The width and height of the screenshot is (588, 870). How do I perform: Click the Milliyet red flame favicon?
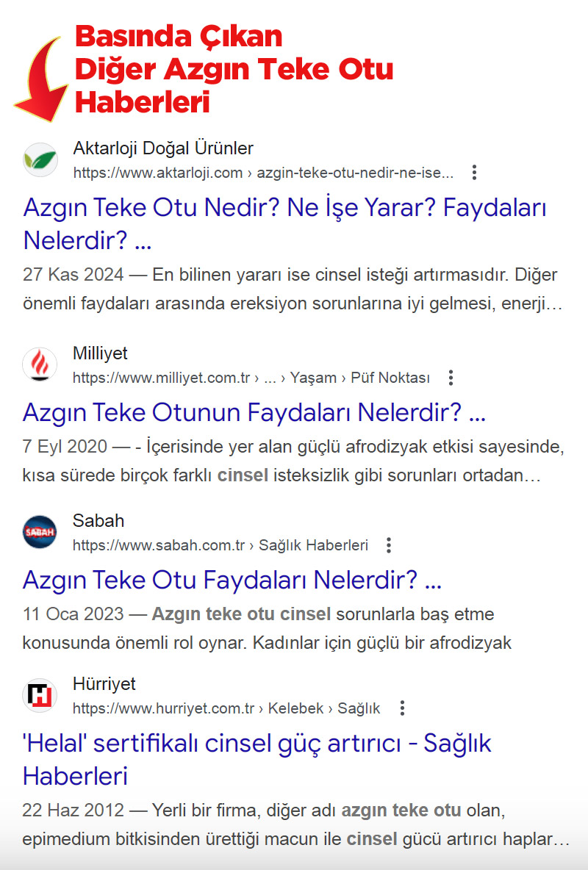pyautogui.click(x=40, y=365)
